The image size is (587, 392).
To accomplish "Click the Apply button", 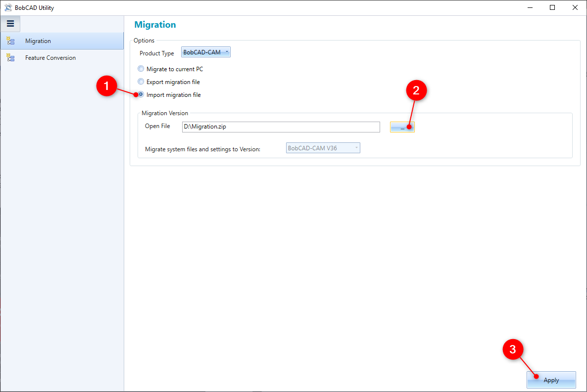I will tap(551, 380).
